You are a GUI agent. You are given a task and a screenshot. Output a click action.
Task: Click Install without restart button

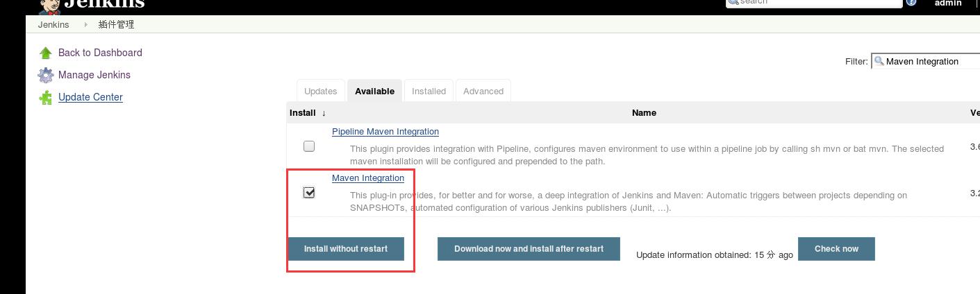tap(346, 248)
